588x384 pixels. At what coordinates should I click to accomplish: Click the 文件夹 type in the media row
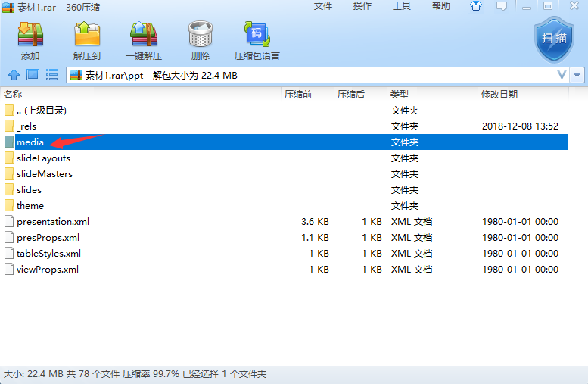tap(405, 142)
